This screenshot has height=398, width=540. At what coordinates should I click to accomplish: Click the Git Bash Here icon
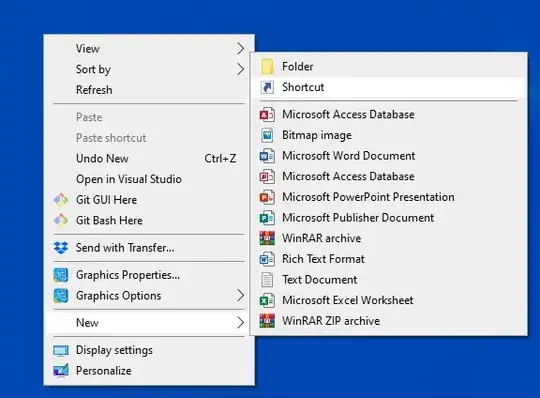click(61, 220)
